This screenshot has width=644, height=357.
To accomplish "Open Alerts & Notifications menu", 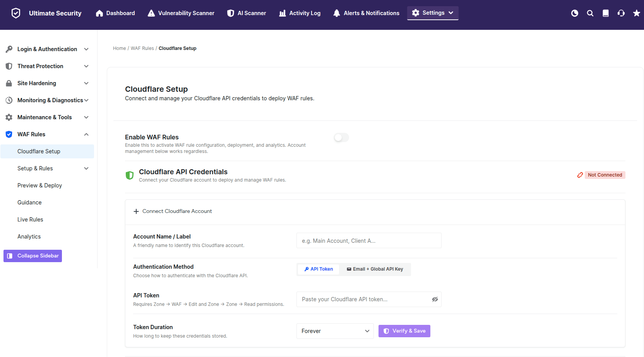I will pyautogui.click(x=366, y=13).
